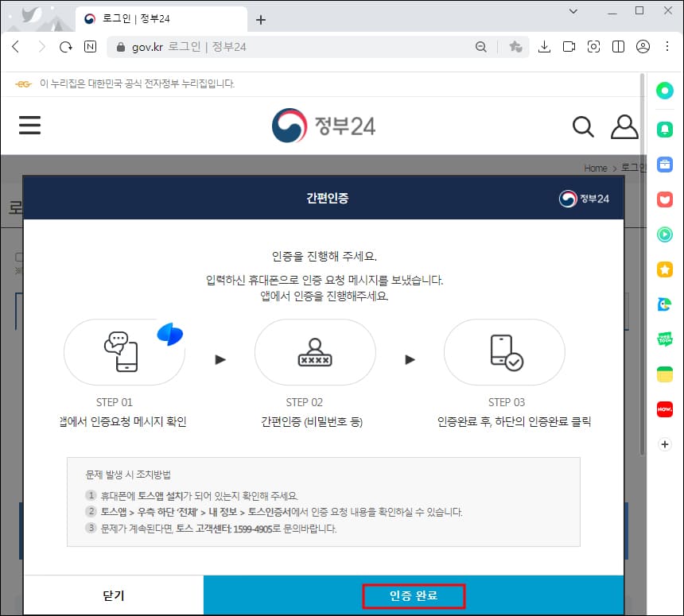The width and height of the screenshot is (684, 616).
Task: Open zoom controls with the magnifier-minus icon
Action: point(481,47)
